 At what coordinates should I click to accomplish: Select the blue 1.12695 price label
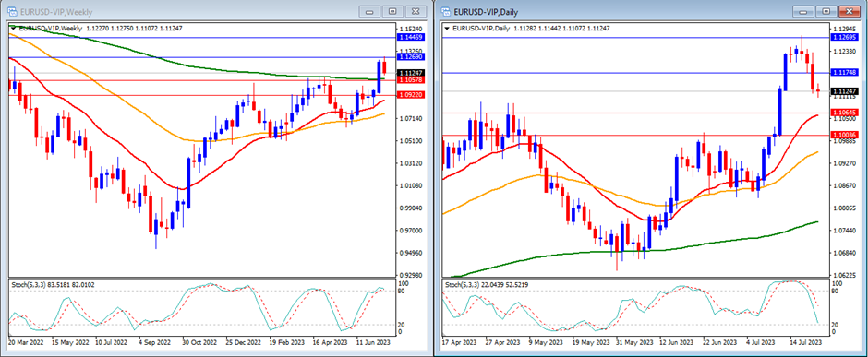[x=845, y=37]
